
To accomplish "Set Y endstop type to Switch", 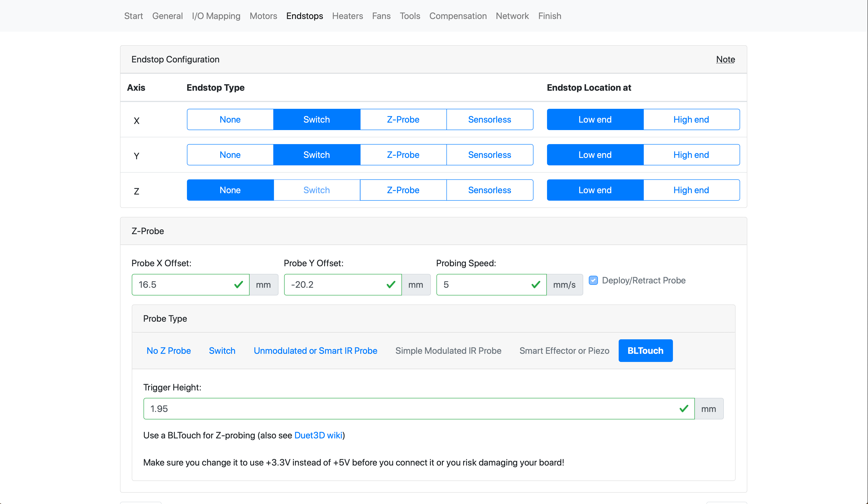I will [316, 155].
